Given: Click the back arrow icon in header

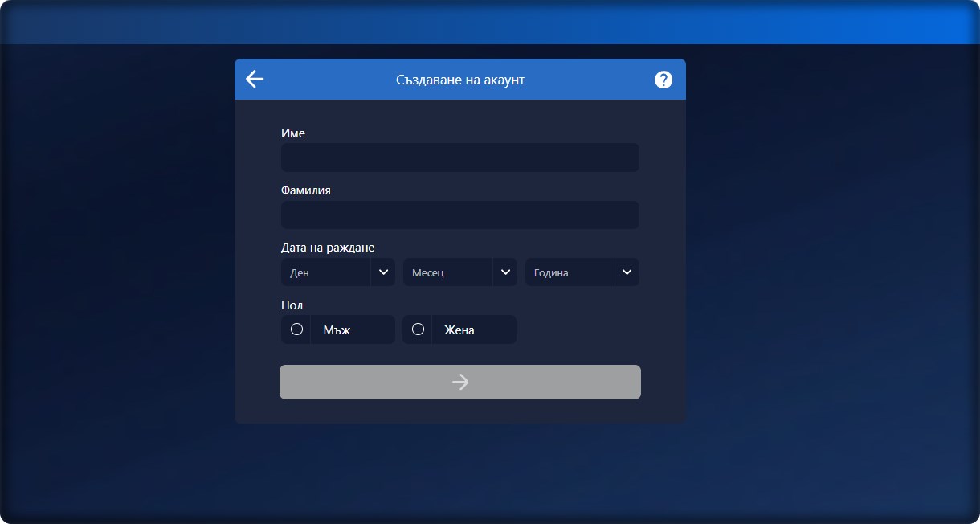Looking at the screenshot, I should coord(255,79).
